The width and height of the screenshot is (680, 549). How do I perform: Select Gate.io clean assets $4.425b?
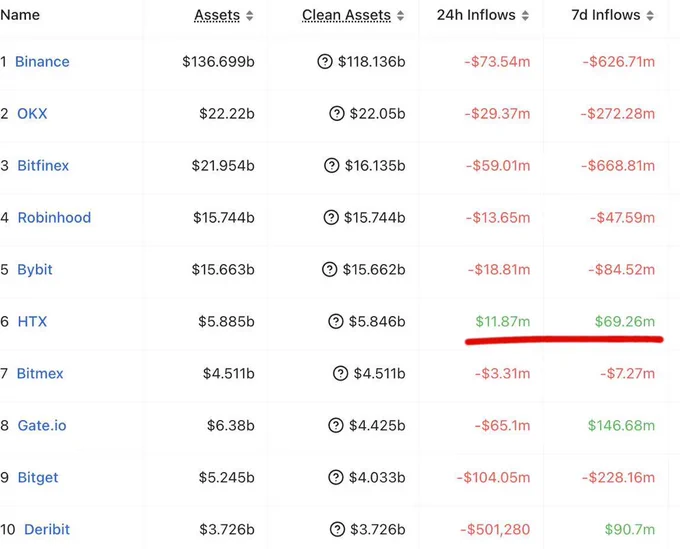point(377,425)
